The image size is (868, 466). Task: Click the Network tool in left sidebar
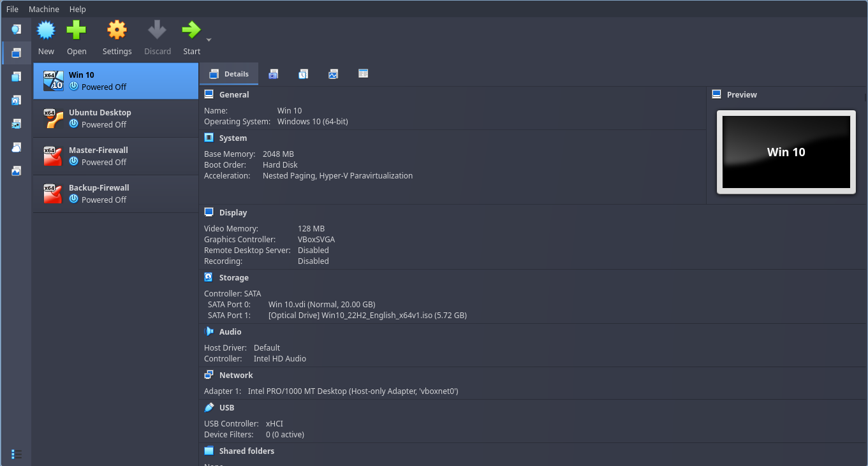pos(17,124)
